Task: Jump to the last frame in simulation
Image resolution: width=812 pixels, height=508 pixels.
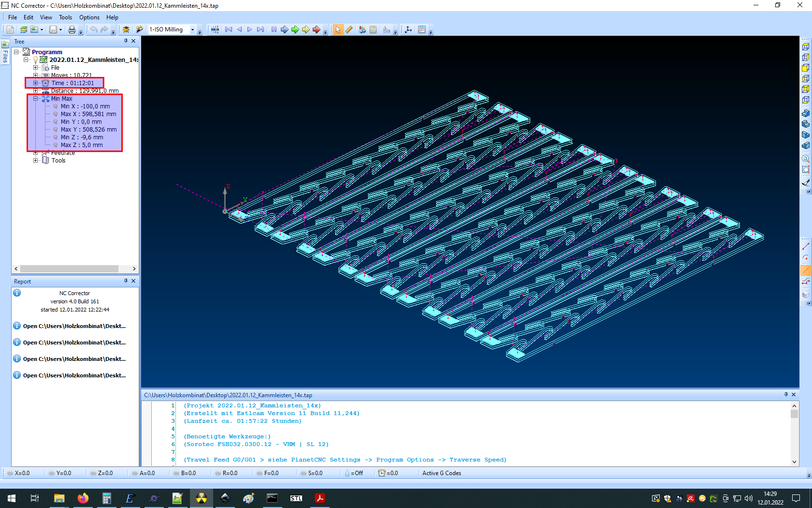Action: (261, 30)
